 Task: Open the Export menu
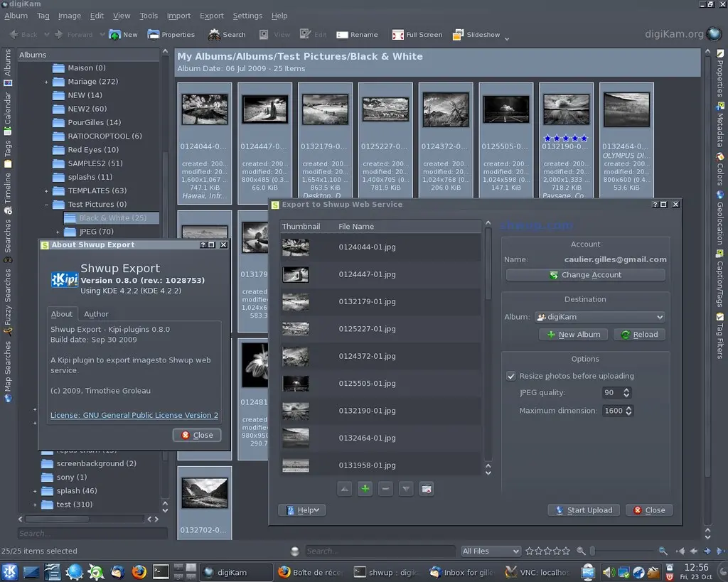click(x=211, y=16)
